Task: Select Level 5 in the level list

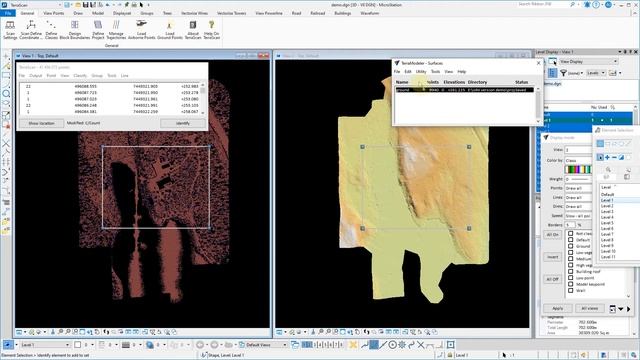Action: coord(607,223)
